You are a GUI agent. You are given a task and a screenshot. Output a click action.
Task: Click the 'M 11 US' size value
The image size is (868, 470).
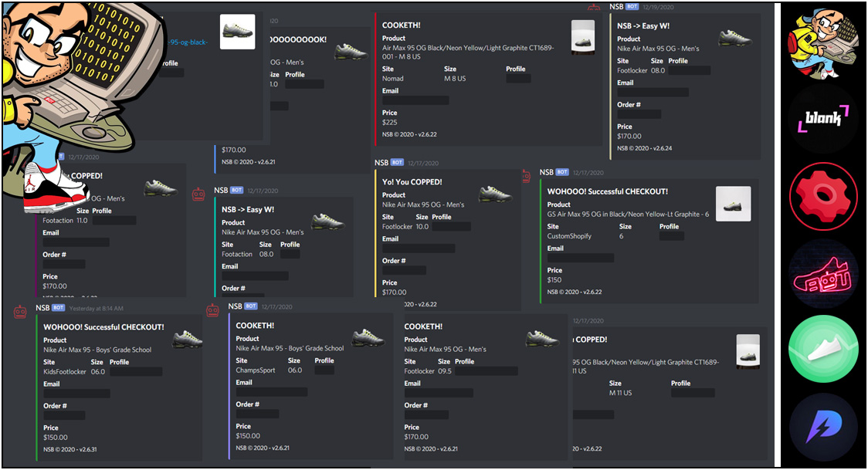620,393
